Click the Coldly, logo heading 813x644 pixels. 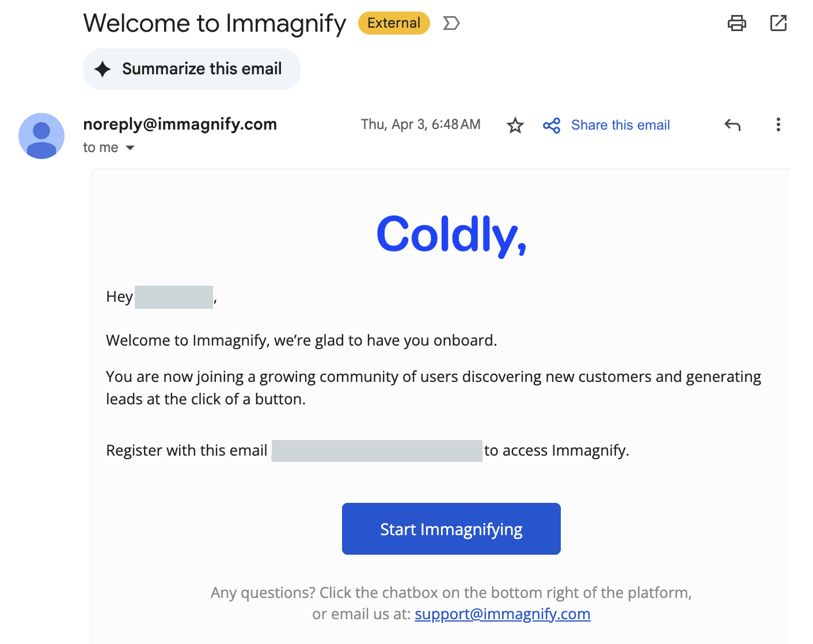(451, 234)
